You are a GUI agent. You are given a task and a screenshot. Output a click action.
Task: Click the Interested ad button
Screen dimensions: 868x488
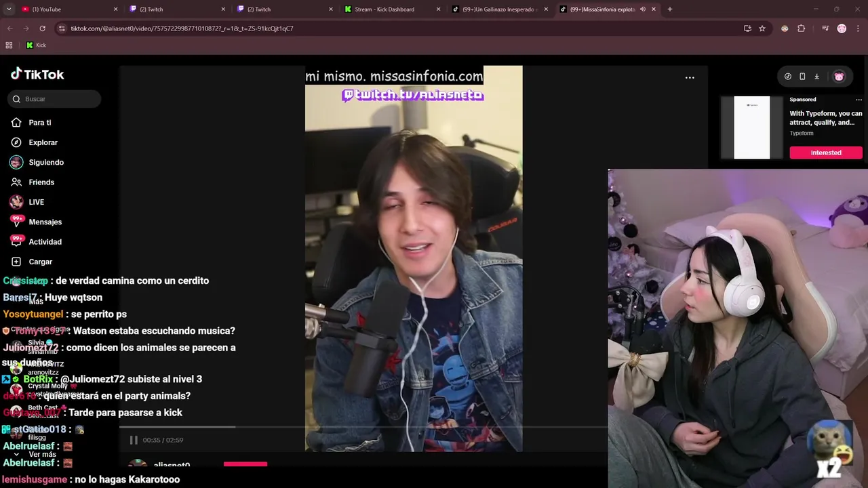[x=826, y=152]
